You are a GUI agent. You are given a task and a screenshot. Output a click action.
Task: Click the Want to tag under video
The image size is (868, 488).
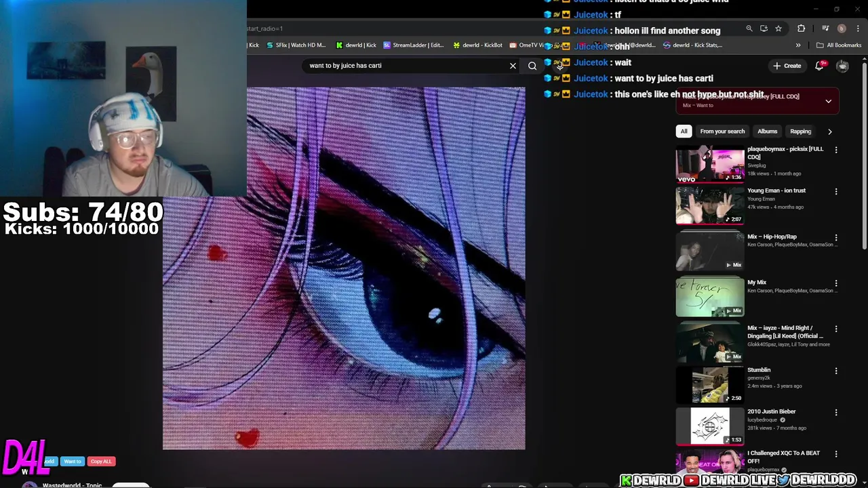[72, 462]
